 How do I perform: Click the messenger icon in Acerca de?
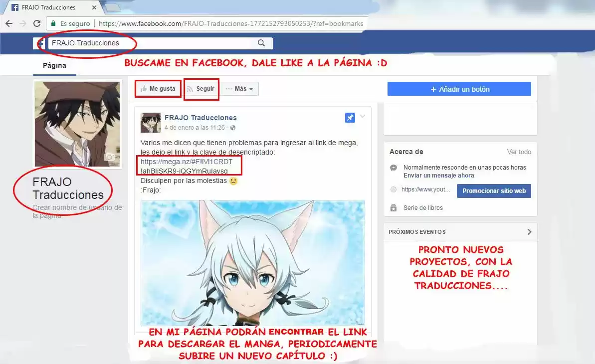click(x=394, y=168)
